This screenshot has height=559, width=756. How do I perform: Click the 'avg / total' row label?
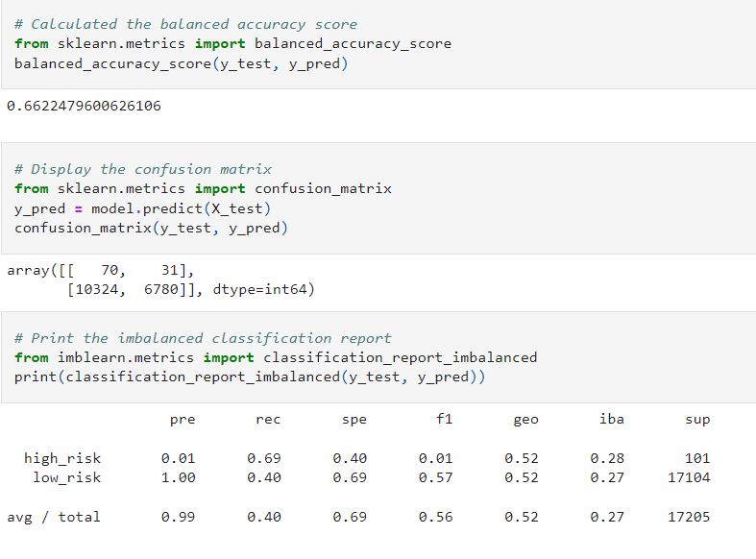[54, 517]
